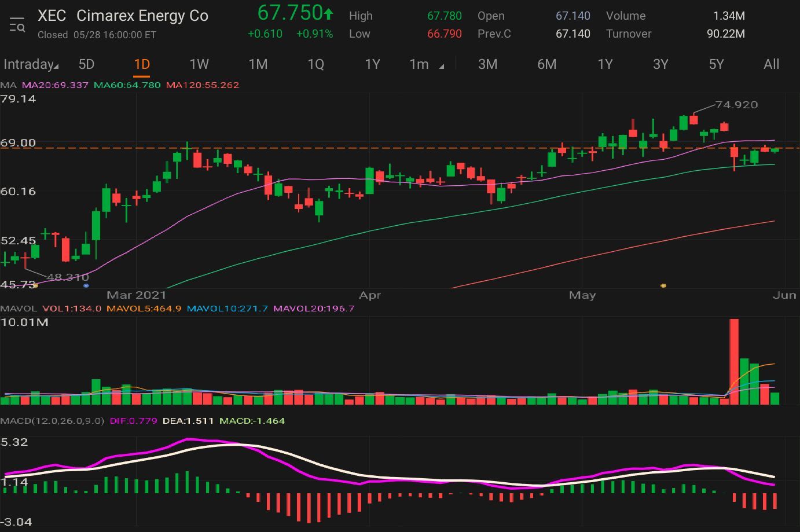The height and width of the screenshot is (532, 800).
Task: Set the range to 5Y
Action: [x=716, y=64]
